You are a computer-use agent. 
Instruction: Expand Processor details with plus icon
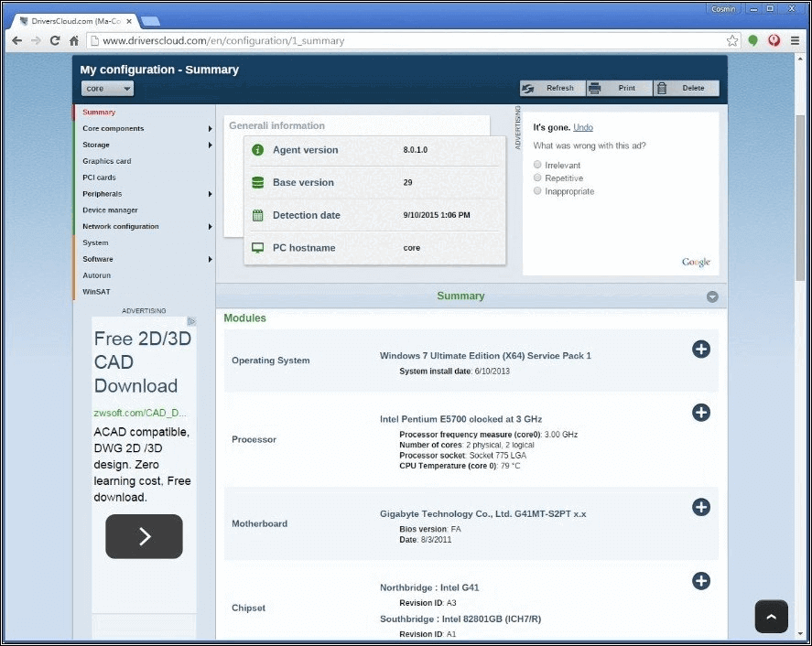coord(701,413)
